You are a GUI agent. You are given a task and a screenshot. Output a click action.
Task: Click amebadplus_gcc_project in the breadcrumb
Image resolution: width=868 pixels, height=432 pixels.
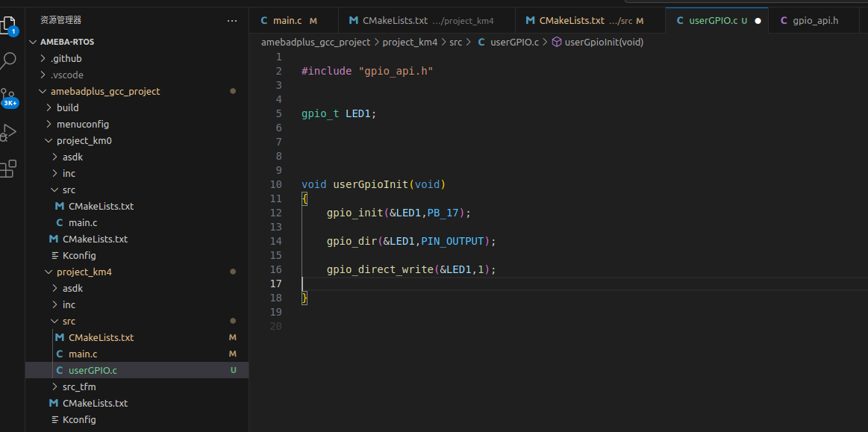pos(316,42)
